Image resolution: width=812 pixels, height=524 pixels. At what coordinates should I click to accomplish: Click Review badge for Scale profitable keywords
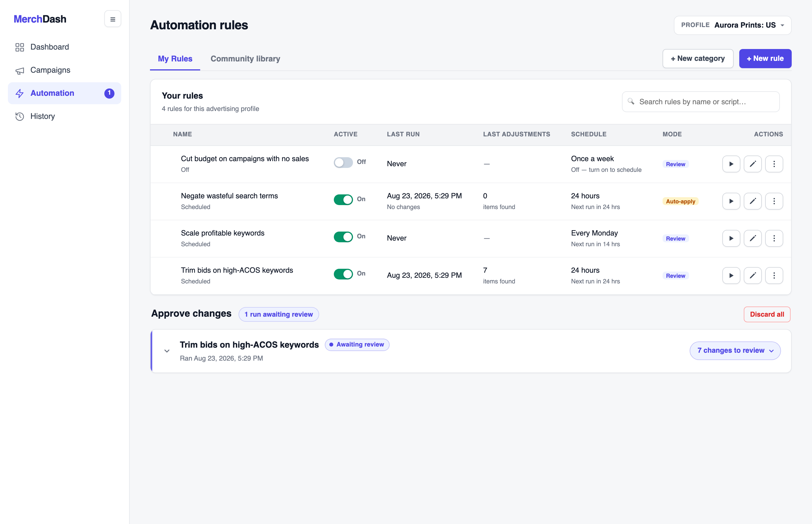point(676,239)
